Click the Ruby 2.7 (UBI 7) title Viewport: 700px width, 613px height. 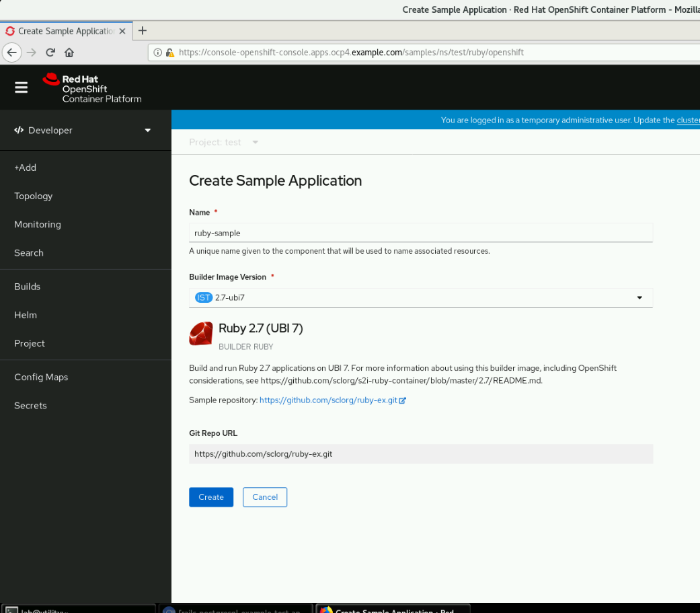(x=261, y=328)
